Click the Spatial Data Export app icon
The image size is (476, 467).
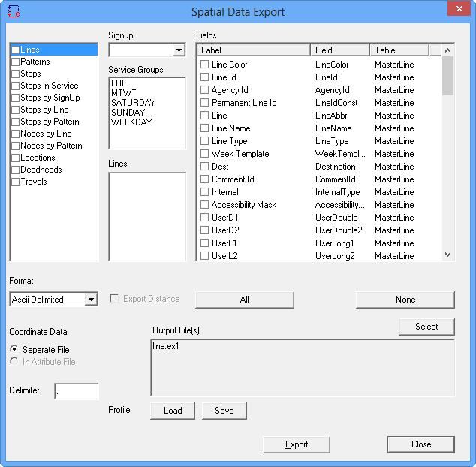pos(14,11)
